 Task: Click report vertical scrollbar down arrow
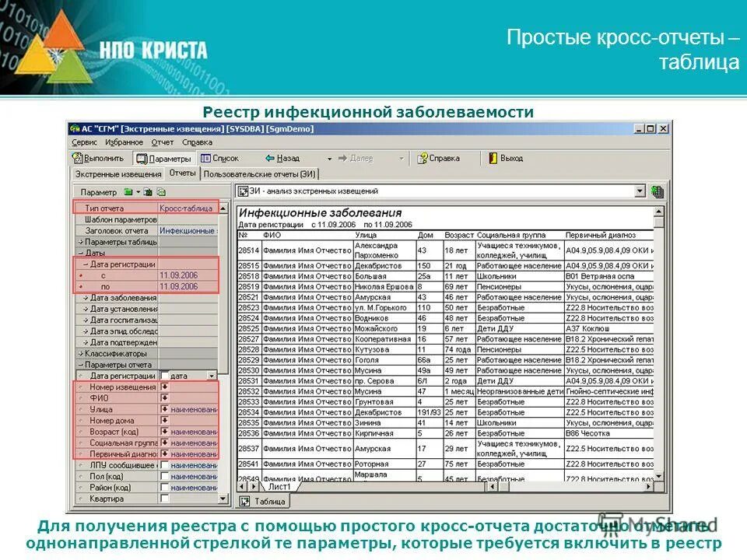click(x=658, y=476)
